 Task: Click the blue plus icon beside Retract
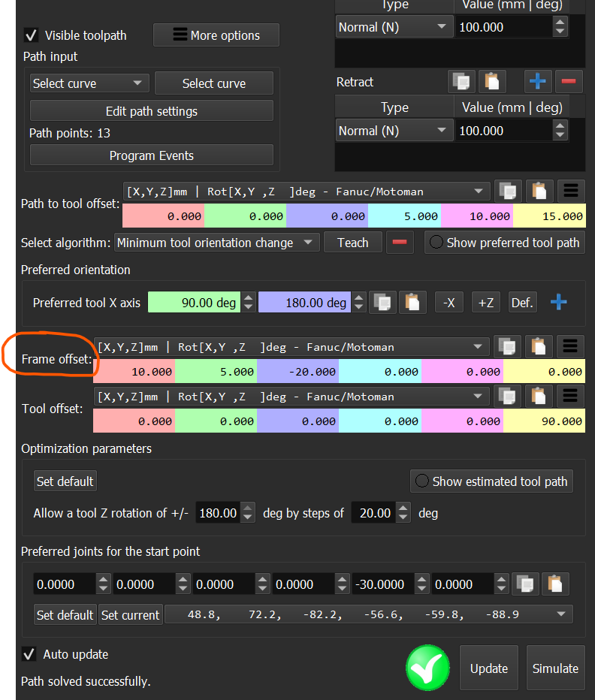pos(537,82)
